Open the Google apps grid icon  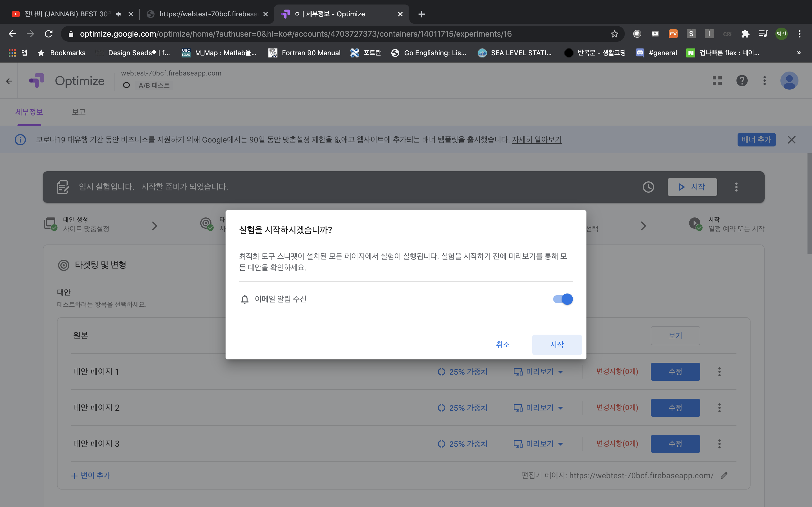(x=717, y=81)
